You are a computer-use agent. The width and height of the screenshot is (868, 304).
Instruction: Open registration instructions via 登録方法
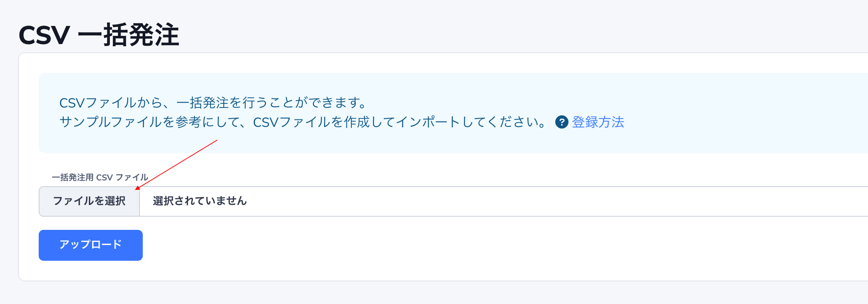point(597,122)
